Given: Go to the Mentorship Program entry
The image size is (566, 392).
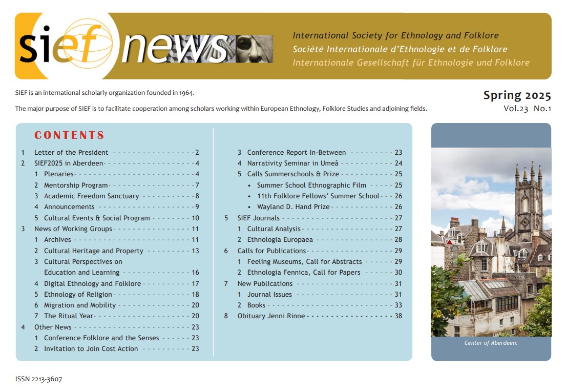Looking at the screenshot, I should [x=76, y=185].
